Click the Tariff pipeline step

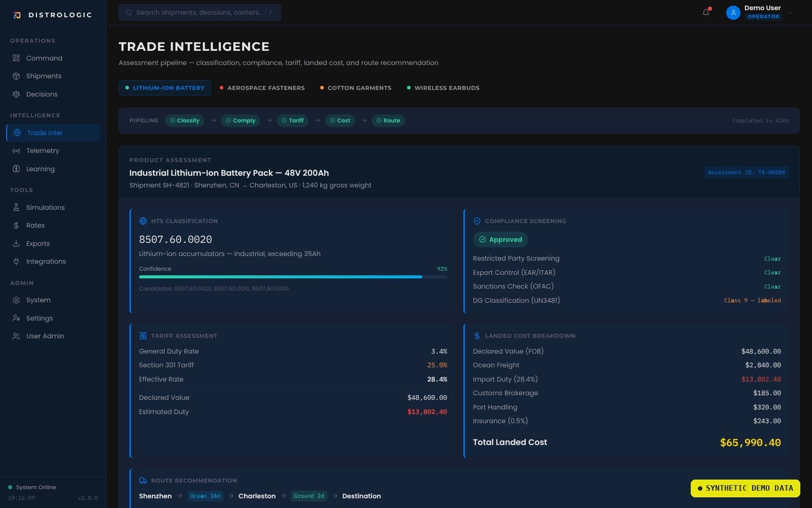293,120
